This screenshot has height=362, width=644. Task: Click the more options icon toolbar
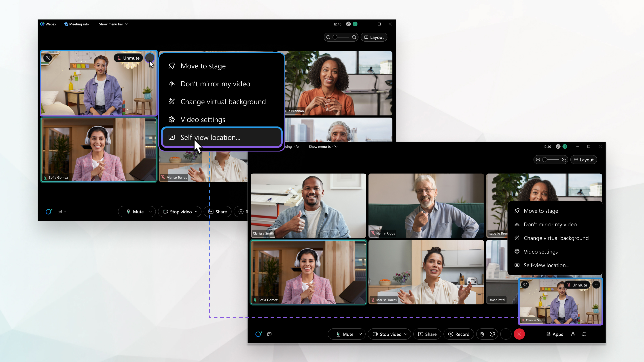[x=506, y=334]
